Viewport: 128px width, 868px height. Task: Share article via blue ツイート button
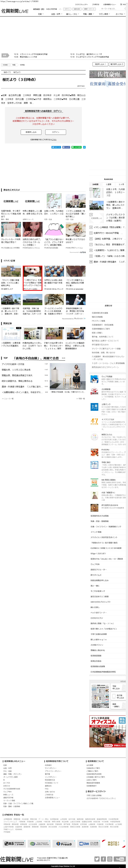click(56, 147)
